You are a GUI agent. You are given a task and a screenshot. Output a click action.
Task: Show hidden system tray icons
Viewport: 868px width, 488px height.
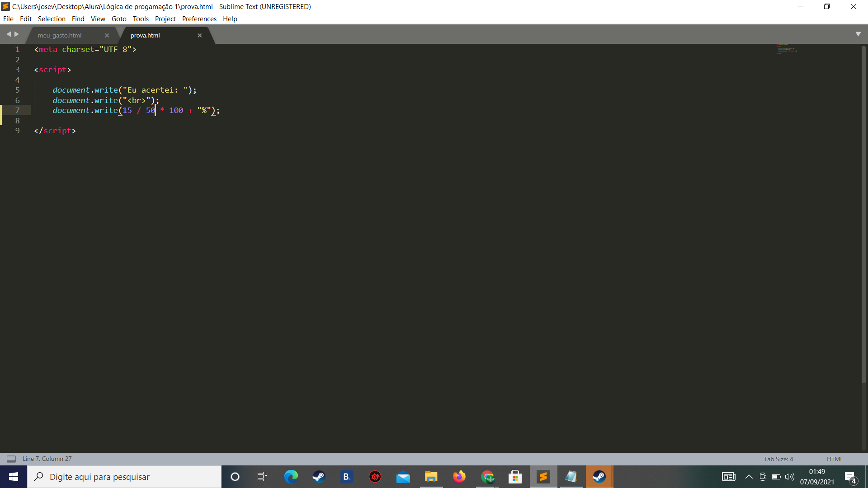point(749,477)
